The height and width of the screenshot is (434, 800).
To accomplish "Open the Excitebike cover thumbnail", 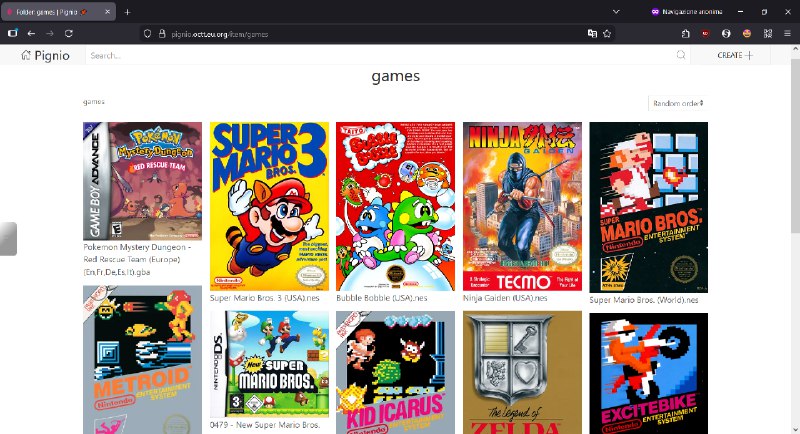I will pos(648,373).
